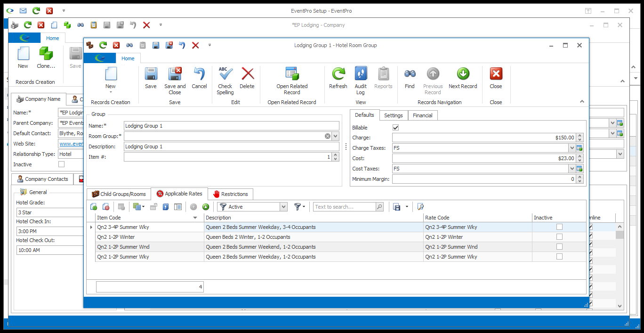Viewport: 644px width, 333px height.
Task: Click the Refresh ribbon button
Action: point(338,78)
